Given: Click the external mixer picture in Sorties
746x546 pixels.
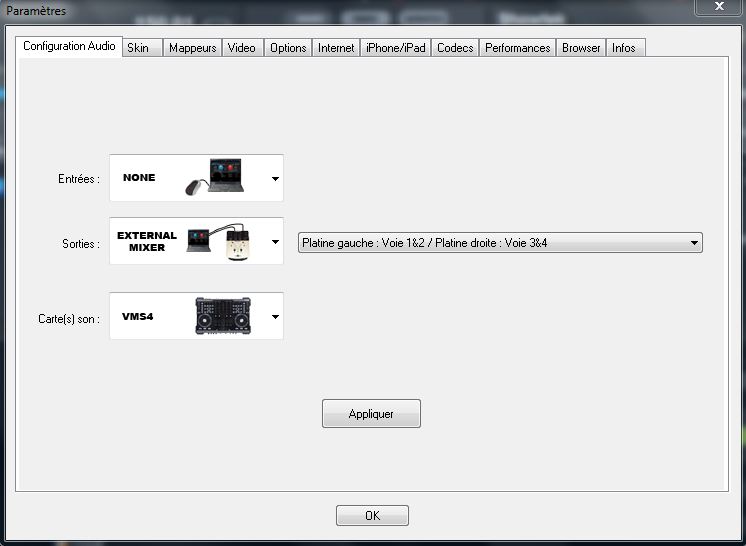Looking at the screenshot, I should pos(222,241).
